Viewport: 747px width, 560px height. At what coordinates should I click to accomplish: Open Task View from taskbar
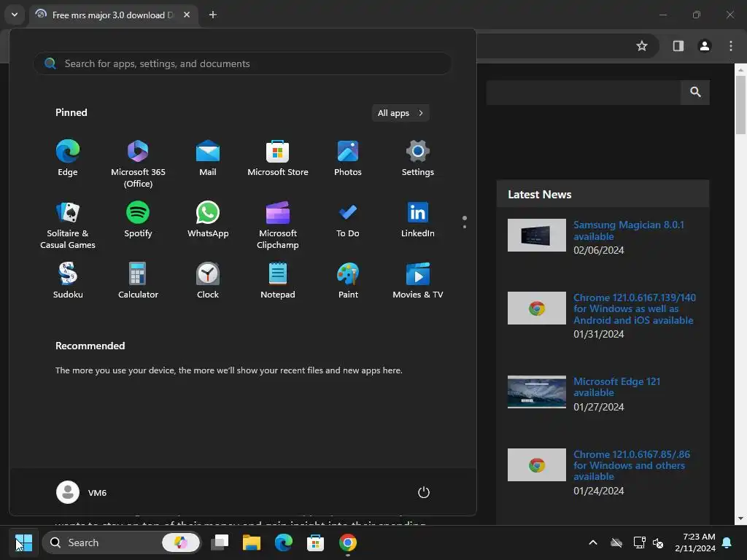(x=220, y=542)
